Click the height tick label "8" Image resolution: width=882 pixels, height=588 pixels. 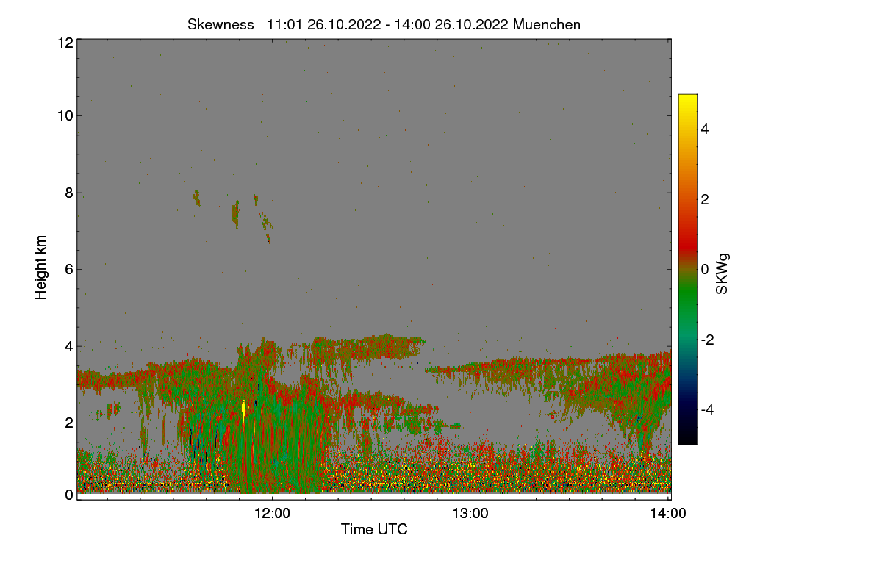click(x=68, y=193)
